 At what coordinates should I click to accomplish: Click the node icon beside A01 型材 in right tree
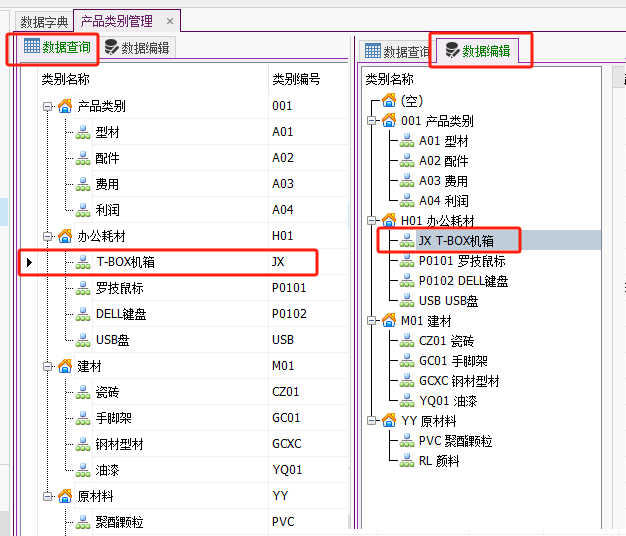click(x=407, y=140)
